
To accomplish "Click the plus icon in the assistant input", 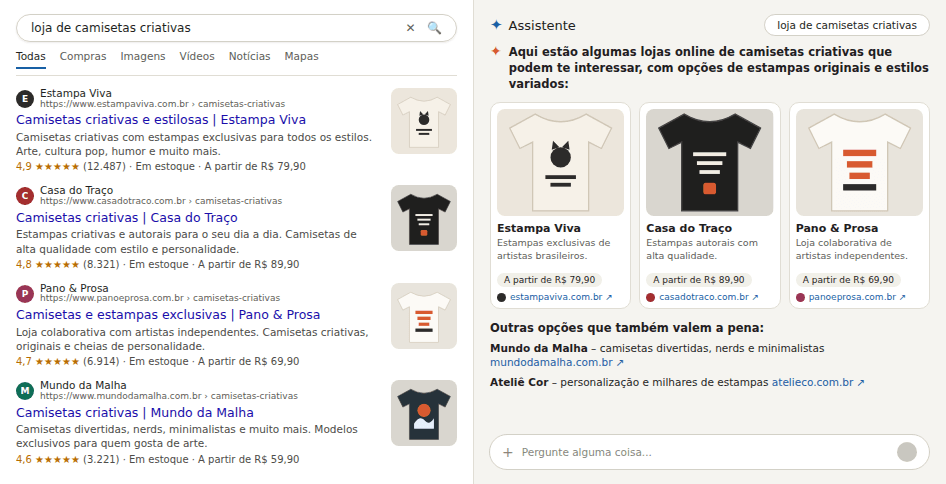I will point(507,452).
